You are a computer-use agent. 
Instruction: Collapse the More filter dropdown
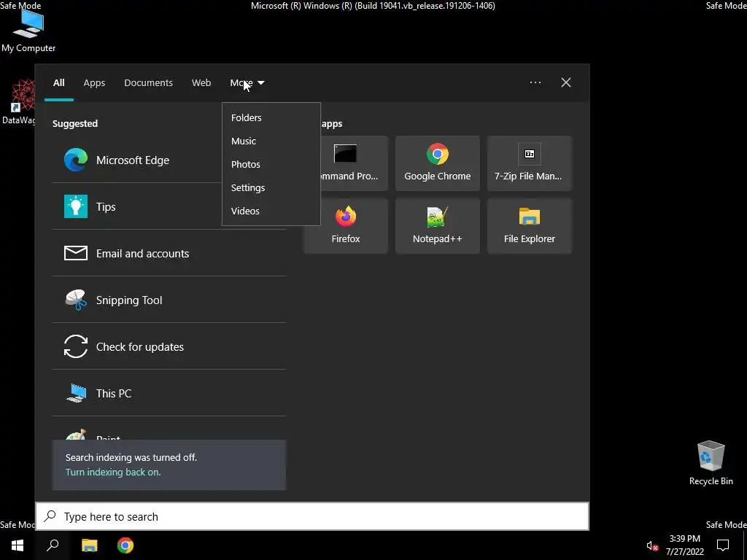pos(247,83)
